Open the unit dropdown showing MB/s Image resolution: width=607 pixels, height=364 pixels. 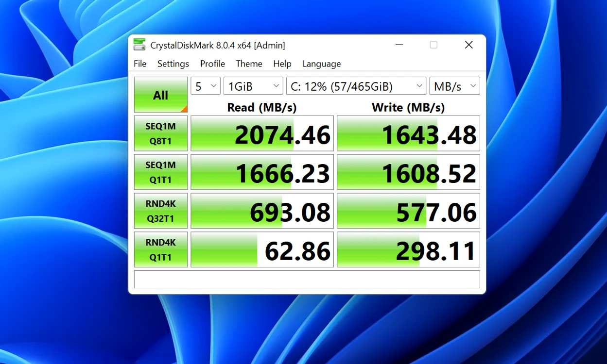pyautogui.click(x=454, y=86)
